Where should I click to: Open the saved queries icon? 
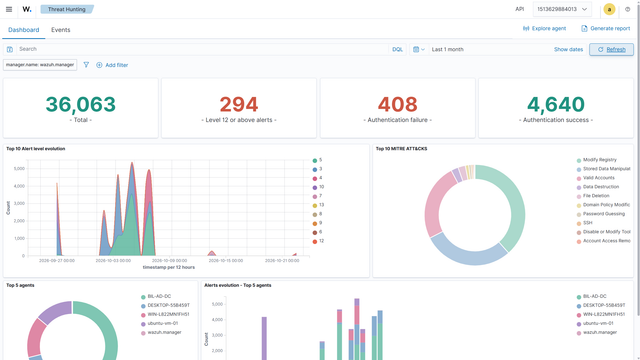coord(10,49)
